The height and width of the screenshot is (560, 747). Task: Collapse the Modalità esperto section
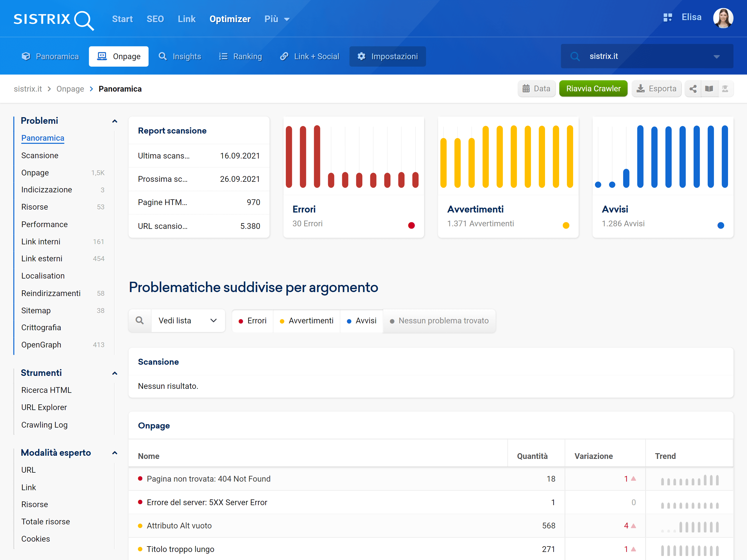pos(115,453)
